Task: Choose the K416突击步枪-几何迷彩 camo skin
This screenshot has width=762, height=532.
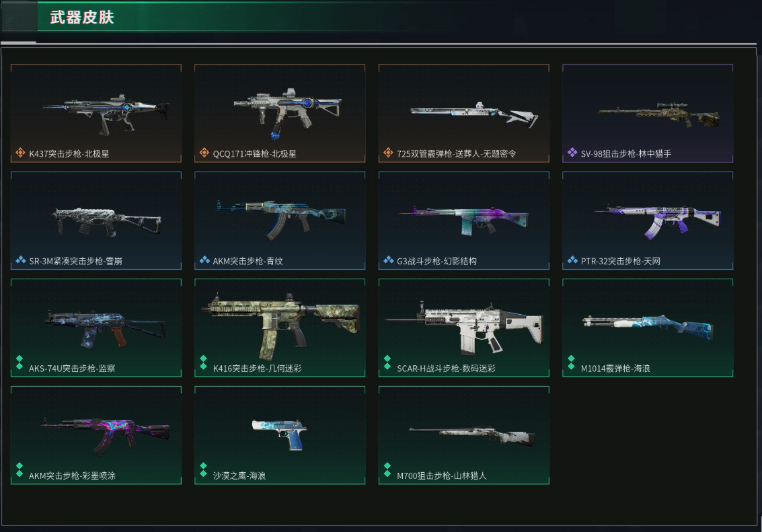Action: [280, 328]
